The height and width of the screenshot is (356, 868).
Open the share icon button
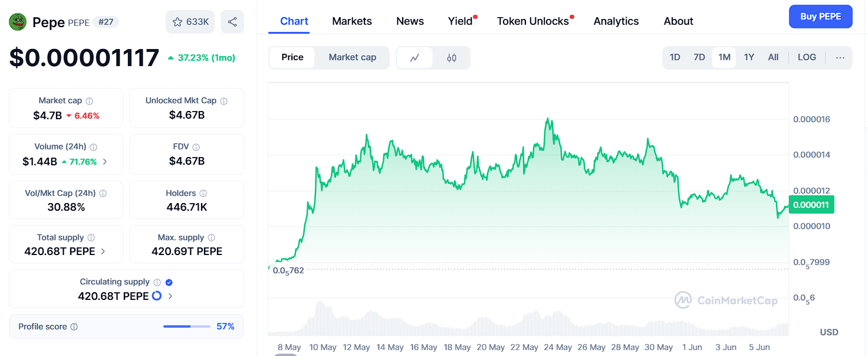pyautogui.click(x=232, y=22)
